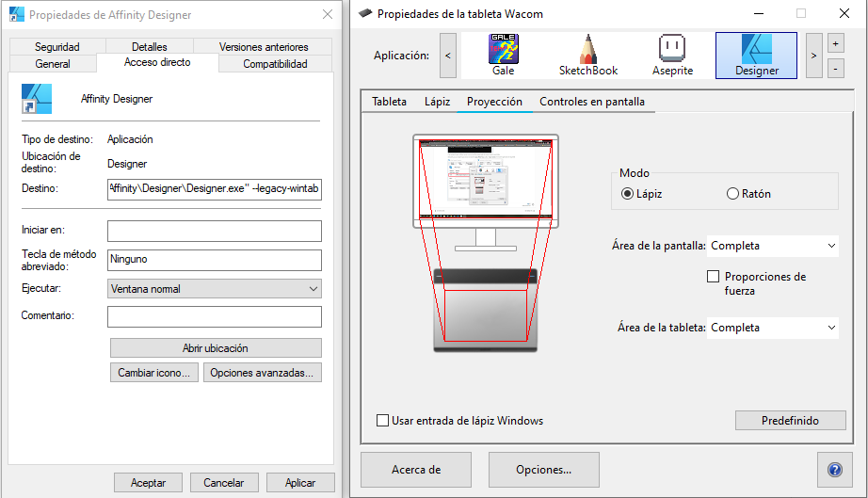This screenshot has height=498, width=868.
Task: Click the Affinity Designer shortcut icon
Action: (x=37, y=99)
